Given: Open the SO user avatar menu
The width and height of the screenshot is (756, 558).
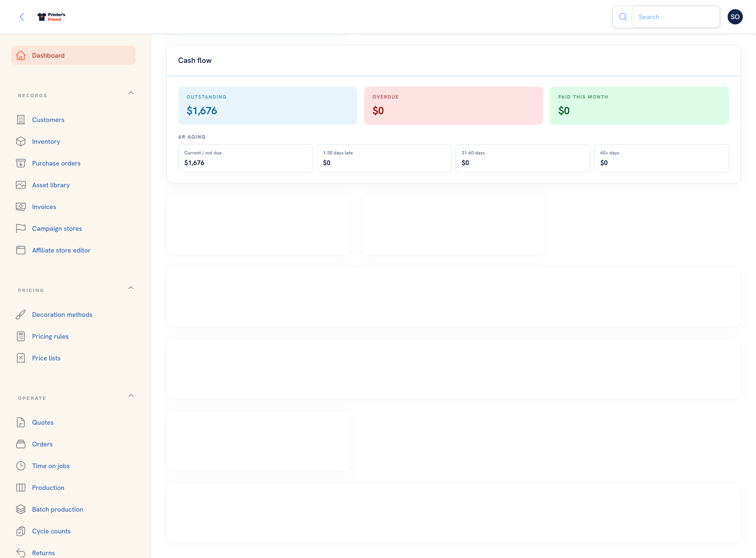Looking at the screenshot, I should 735,17.
